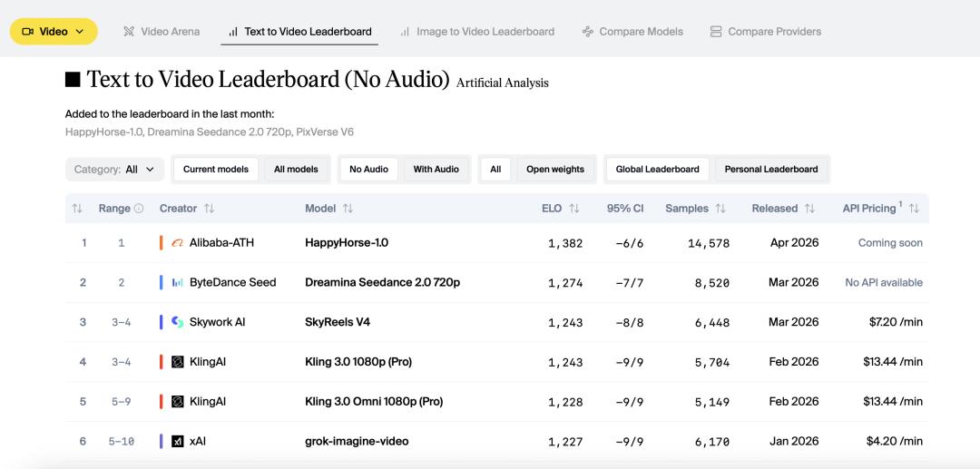
Task: Sort by API Pricing column arrows
Action: (x=914, y=209)
